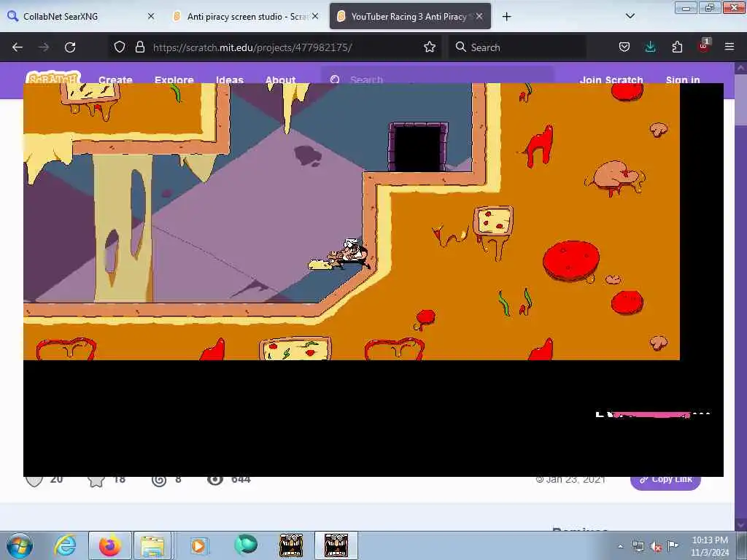
Task: Open the Action Center flag icon
Action: [x=673, y=546]
